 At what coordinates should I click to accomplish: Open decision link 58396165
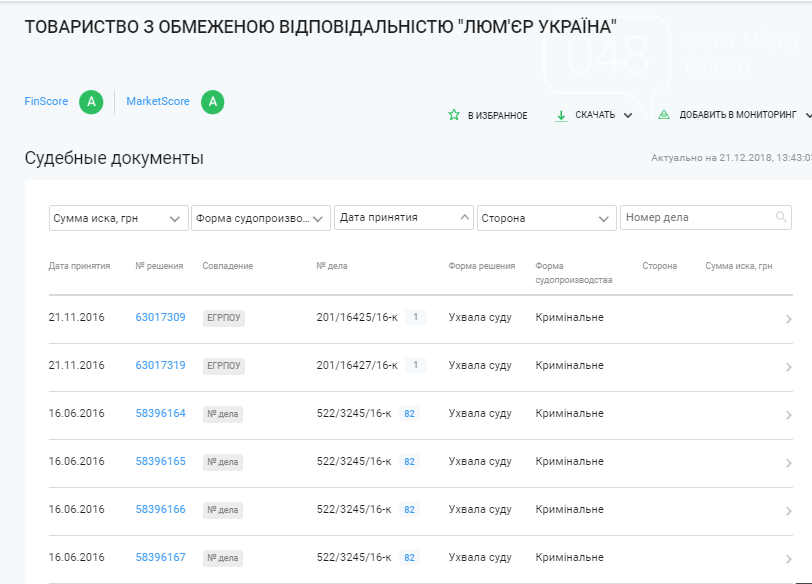click(x=161, y=461)
